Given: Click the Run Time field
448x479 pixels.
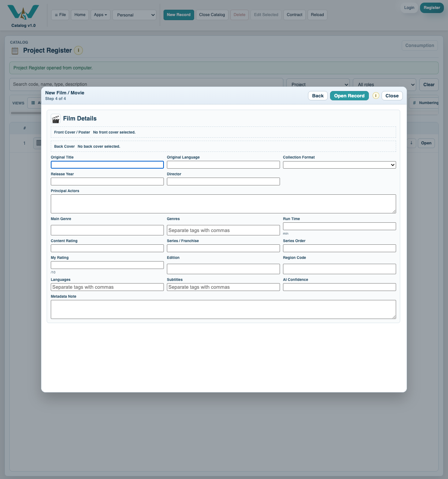Looking at the screenshot, I should point(339,226).
